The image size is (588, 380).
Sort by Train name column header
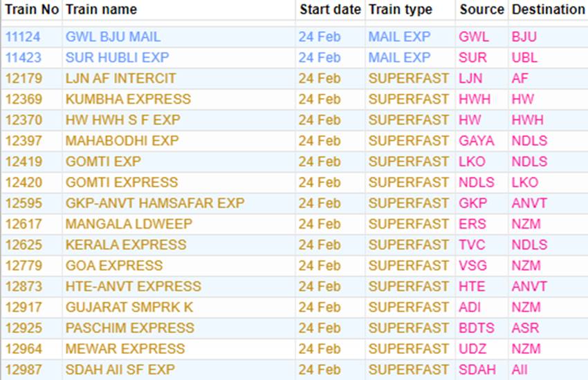(101, 10)
